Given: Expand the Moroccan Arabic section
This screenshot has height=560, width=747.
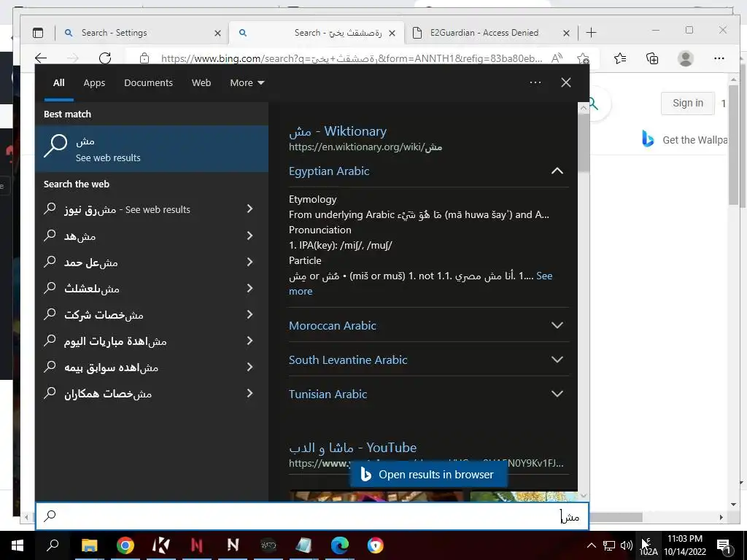Looking at the screenshot, I should [x=557, y=325].
